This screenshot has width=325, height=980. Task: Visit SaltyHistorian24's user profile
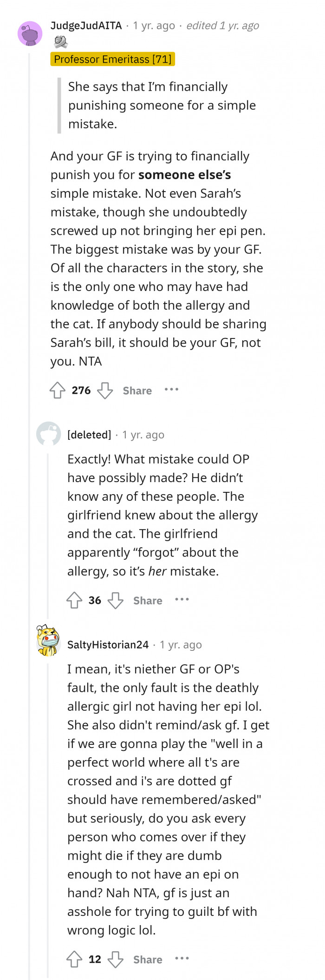[107, 644]
